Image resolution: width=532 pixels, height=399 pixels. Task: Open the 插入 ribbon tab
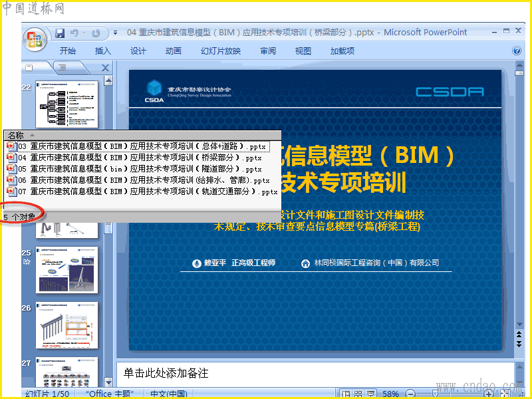(103, 51)
